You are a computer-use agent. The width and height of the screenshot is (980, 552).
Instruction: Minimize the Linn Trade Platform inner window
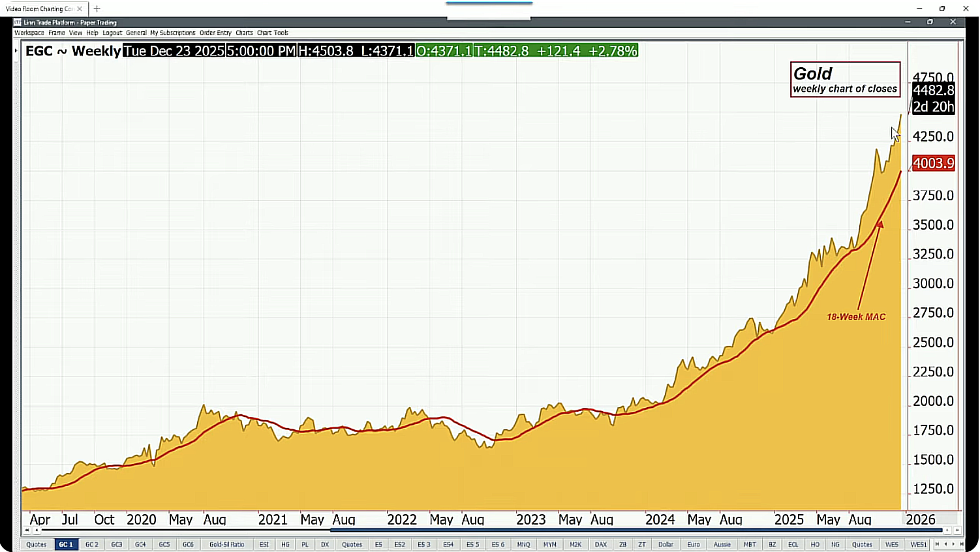tap(907, 22)
